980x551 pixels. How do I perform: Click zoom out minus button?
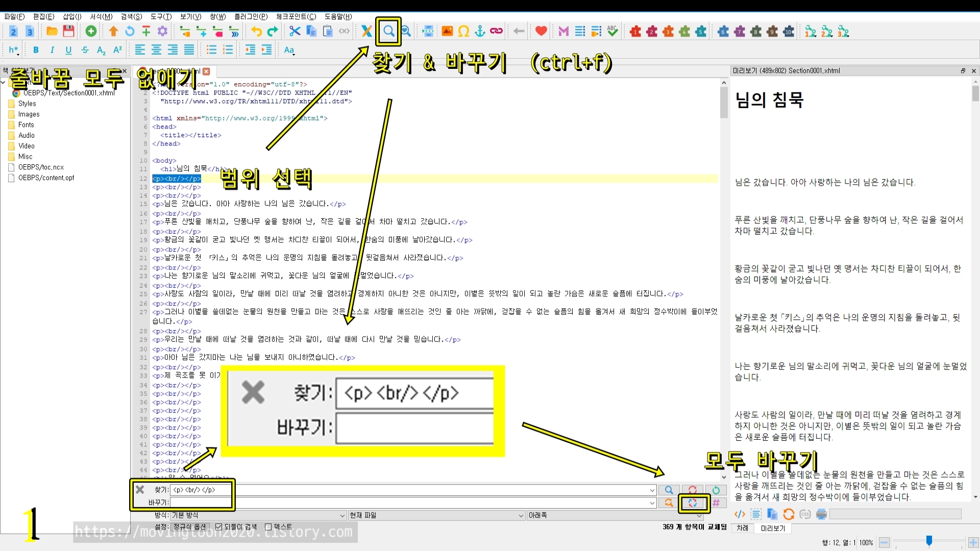click(885, 542)
